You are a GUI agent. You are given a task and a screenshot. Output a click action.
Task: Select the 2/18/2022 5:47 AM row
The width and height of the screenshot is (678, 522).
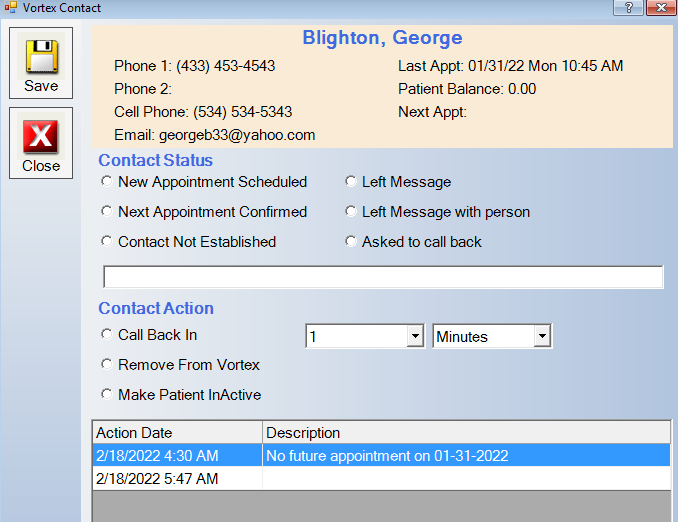tap(381, 479)
